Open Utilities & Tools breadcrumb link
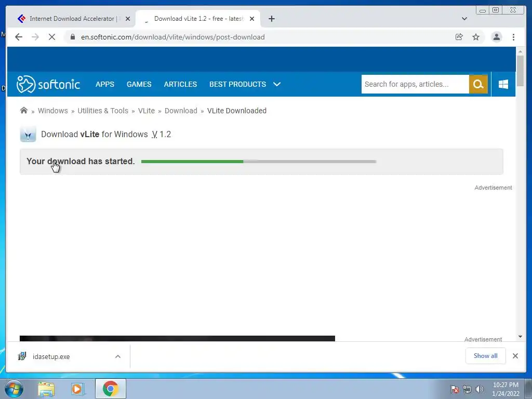 pyautogui.click(x=103, y=111)
